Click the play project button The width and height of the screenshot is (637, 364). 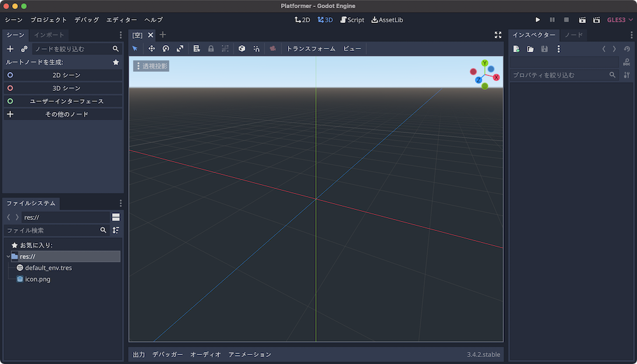click(538, 20)
